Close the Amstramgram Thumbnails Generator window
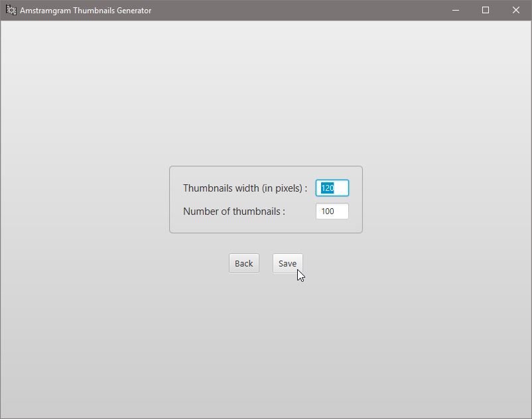Viewport: 532px width, 419px height. click(x=516, y=10)
